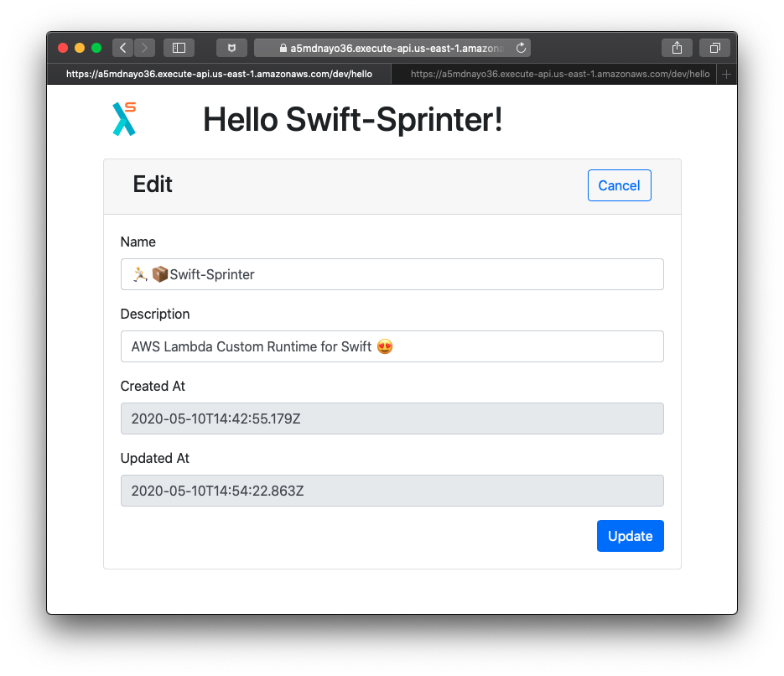This screenshot has height=676, width=784.
Task: Click into the Description input field
Action: click(392, 346)
